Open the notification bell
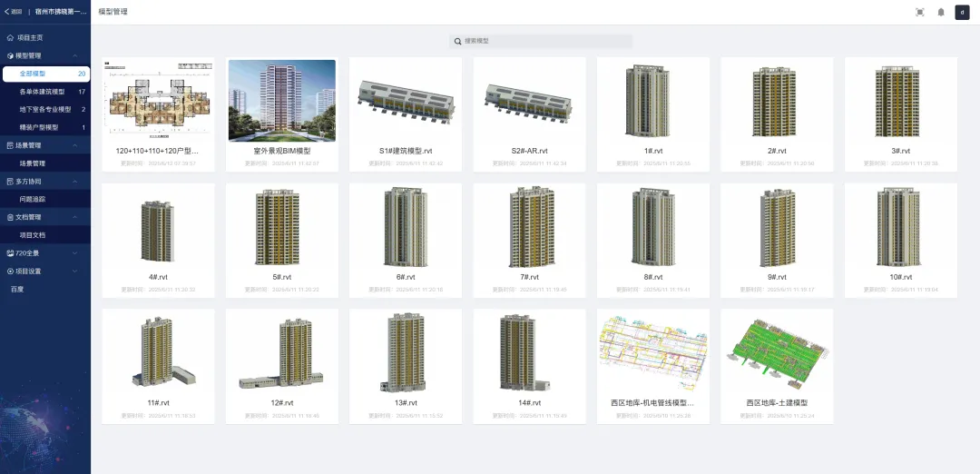The width and height of the screenshot is (980, 474). 941,12
